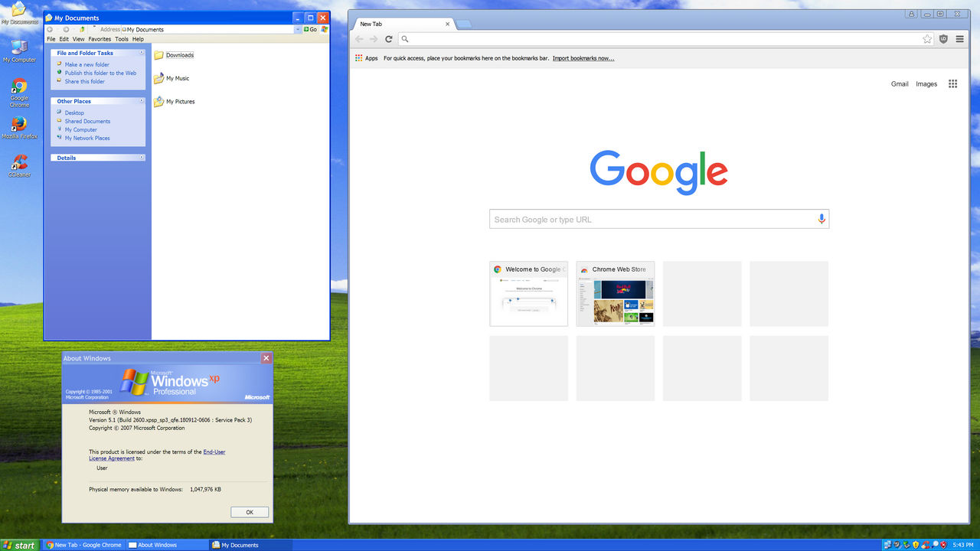The height and width of the screenshot is (551, 980).
Task: Open the Favorites menu in Explorer
Action: [x=100, y=39]
